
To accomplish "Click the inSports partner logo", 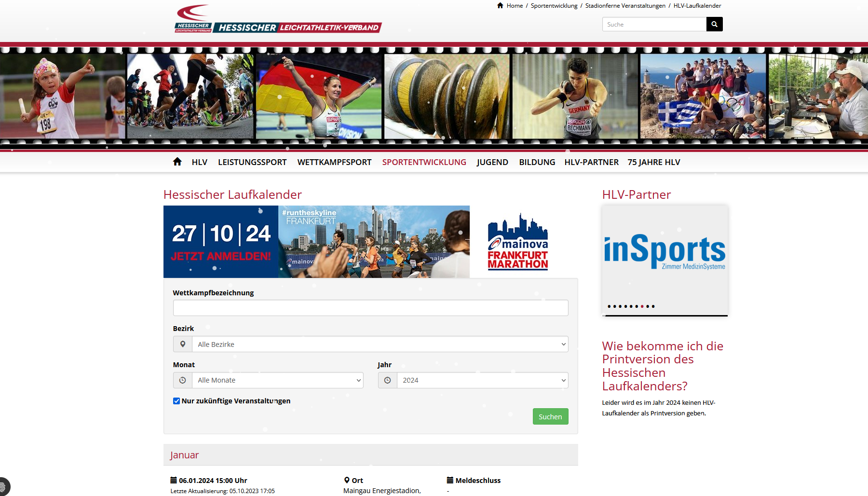I will (x=665, y=252).
